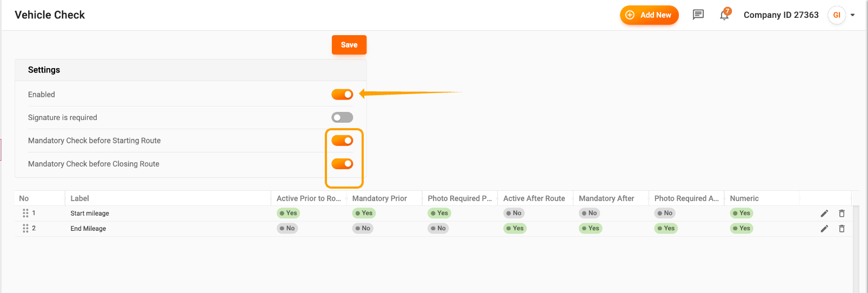Edit the End Mileage row
This screenshot has height=293, width=868.
click(x=824, y=229)
